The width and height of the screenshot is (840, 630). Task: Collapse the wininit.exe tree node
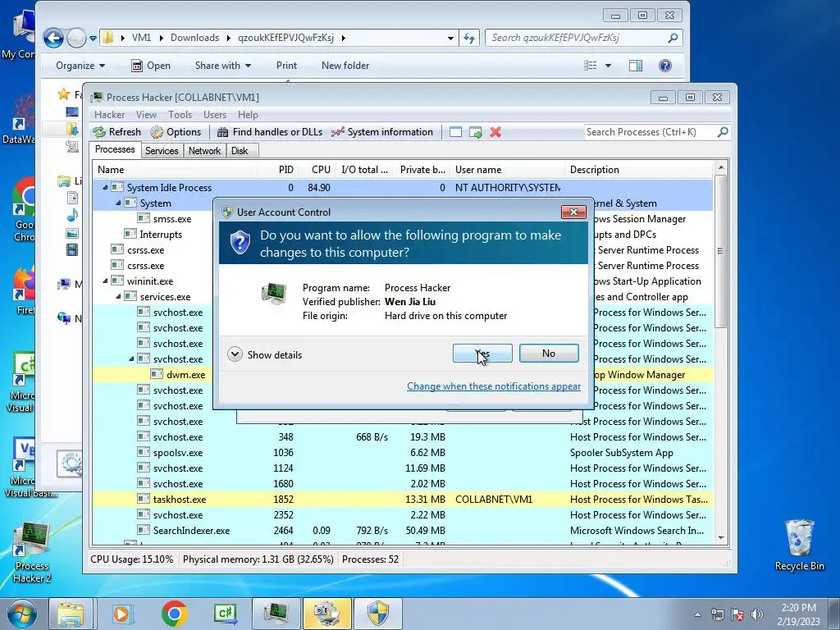[105, 281]
